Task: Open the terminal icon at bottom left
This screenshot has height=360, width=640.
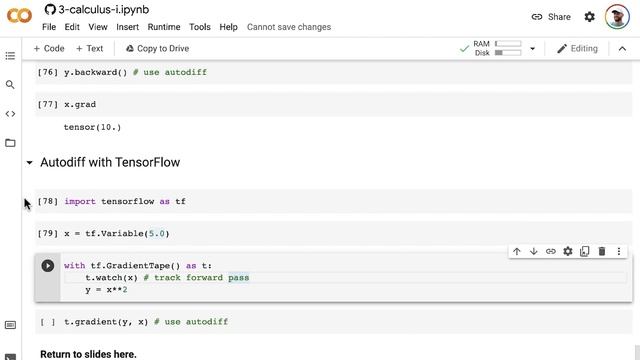Action: (10, 357)
